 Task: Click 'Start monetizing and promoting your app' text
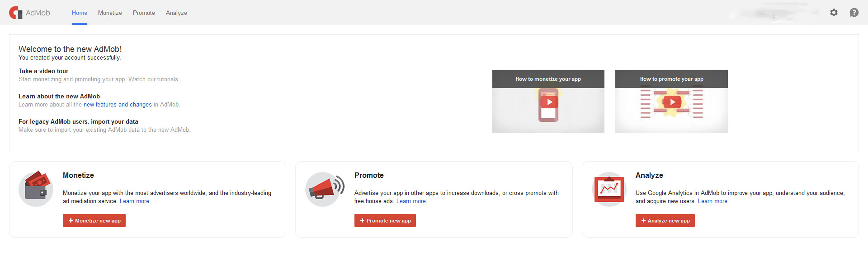pyautogui.click(x=99, y=79)
